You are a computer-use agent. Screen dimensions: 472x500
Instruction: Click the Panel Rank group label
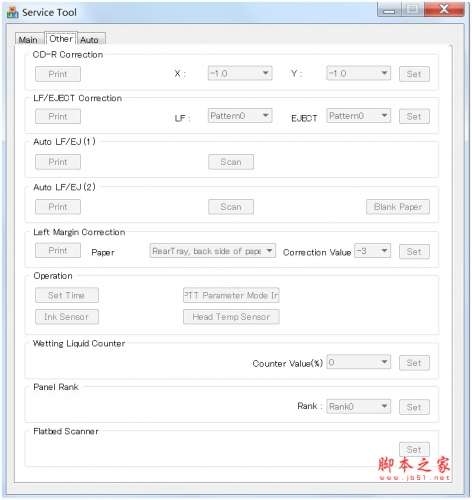(56, 387)
